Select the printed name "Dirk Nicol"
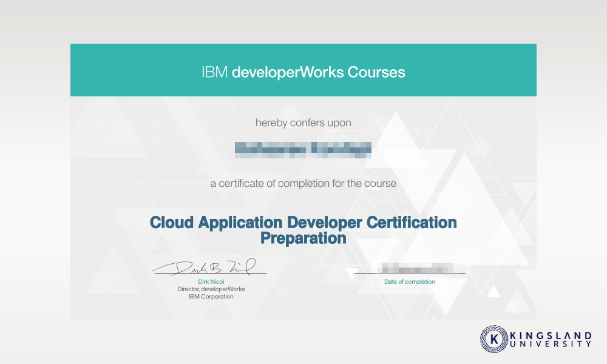The image size is (607, 364). tap(211, 281)
